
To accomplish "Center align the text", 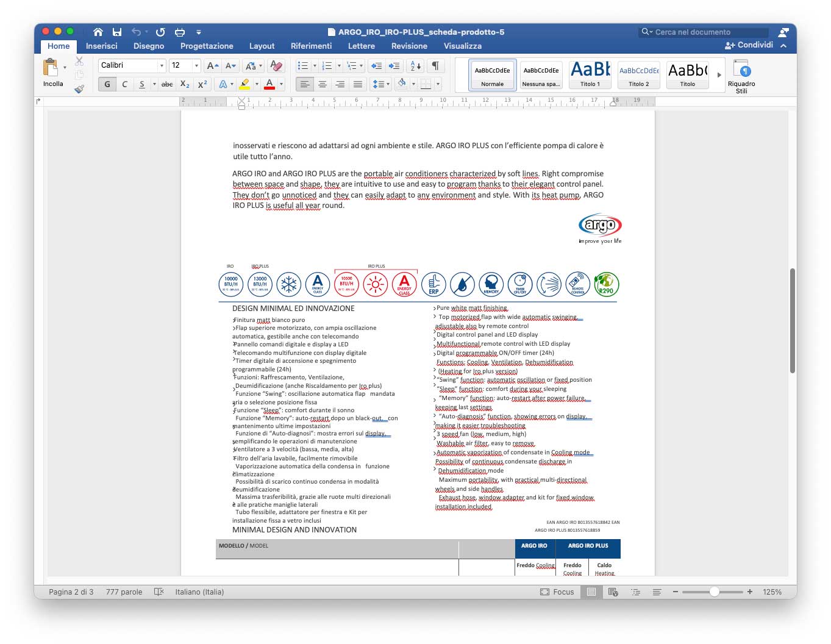I will tap(323, 84).
